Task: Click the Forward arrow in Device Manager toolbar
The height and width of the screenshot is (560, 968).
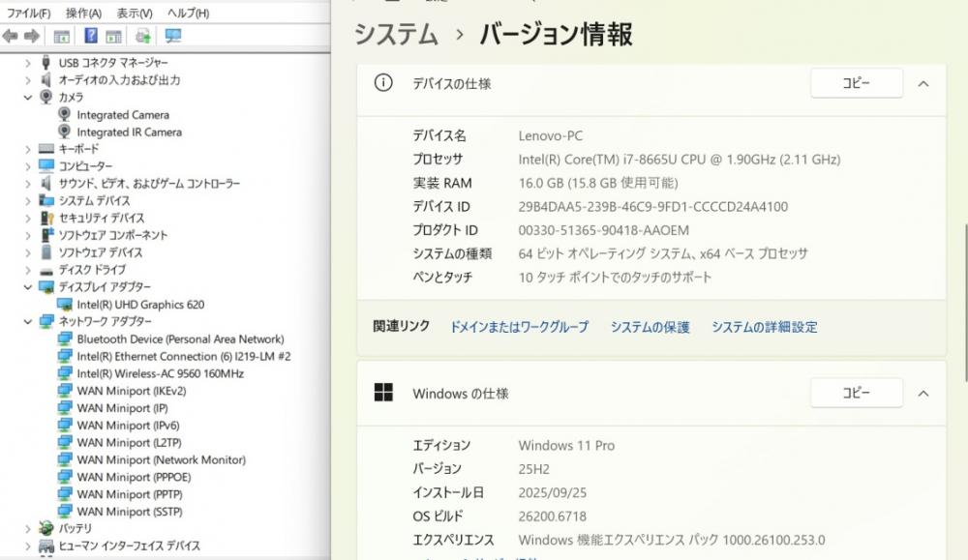Action: [32, 37]
